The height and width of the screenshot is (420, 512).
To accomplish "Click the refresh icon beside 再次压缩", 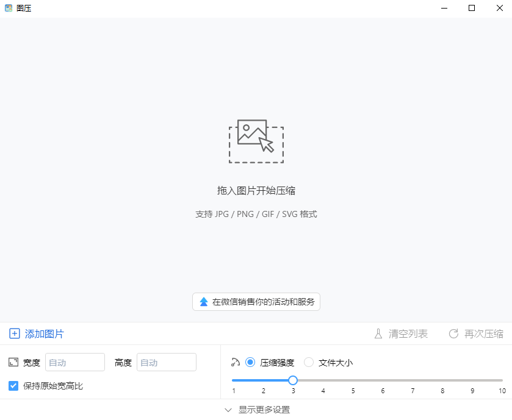I will tap(453, 333).
